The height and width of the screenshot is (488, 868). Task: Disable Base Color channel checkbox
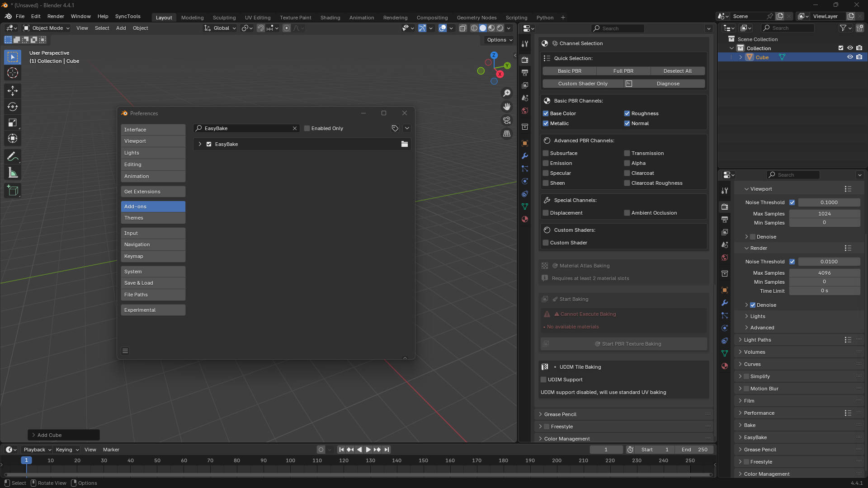546,113
